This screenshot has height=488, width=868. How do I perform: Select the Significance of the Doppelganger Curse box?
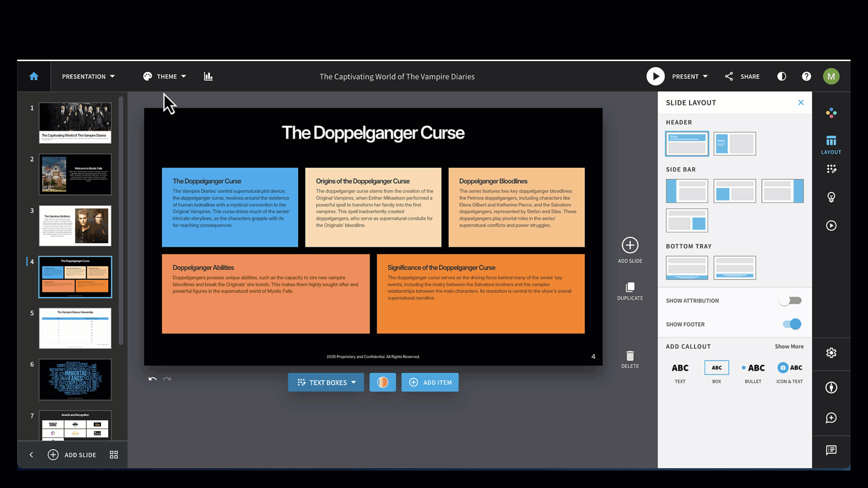(x=481, y=294)
